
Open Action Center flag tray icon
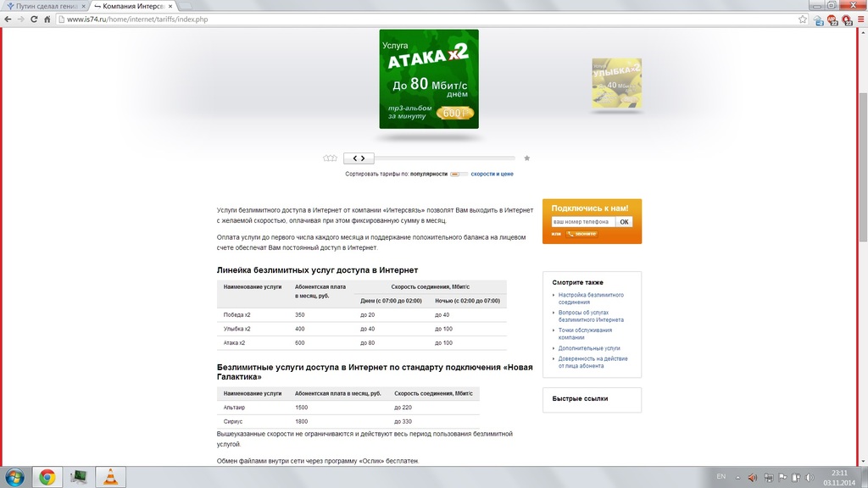tap(782, 478)
